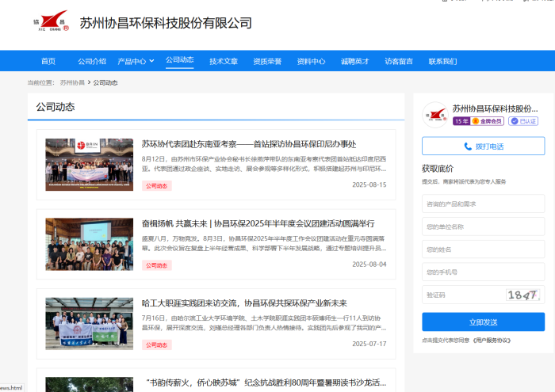
Task: Click the 苏州协昌 breadcrumb link
Action: (72, 82)
